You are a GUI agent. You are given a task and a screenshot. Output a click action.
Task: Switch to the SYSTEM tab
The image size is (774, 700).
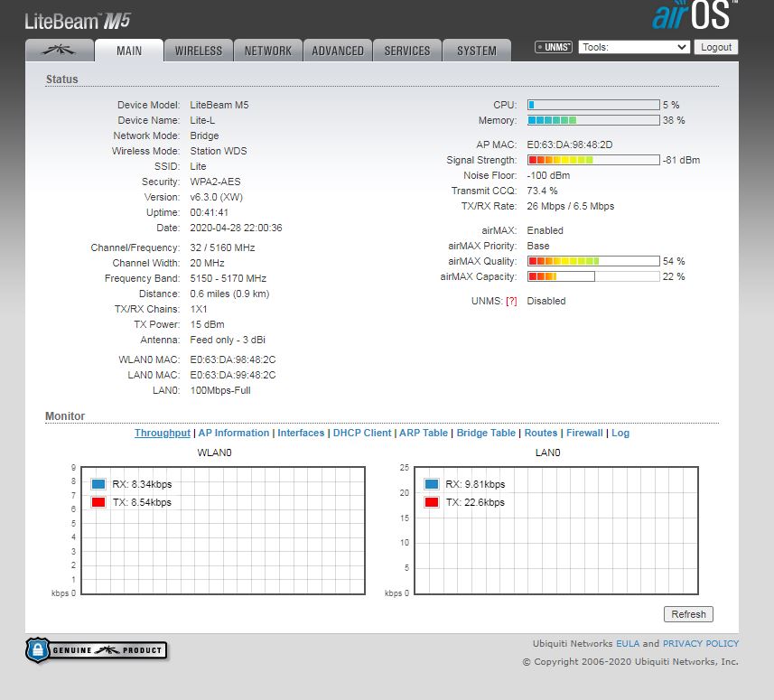[x=477, y=51]
